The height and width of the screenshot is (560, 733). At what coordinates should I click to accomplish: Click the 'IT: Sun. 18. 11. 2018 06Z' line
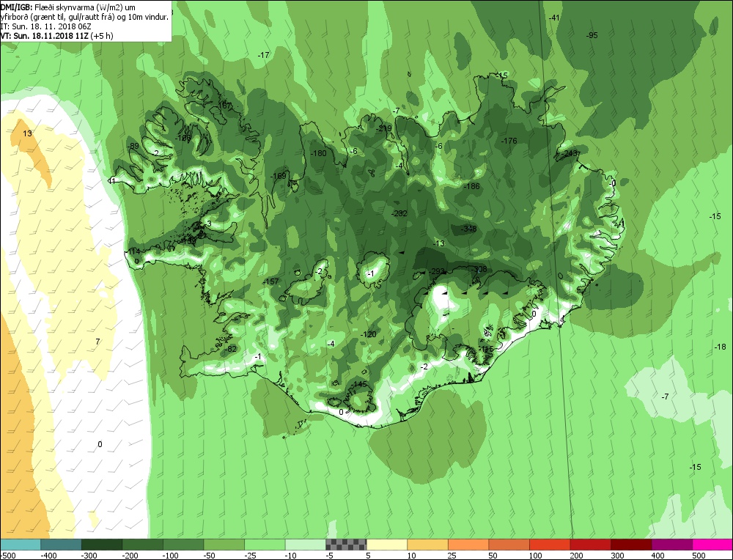[x=45, y=26]
